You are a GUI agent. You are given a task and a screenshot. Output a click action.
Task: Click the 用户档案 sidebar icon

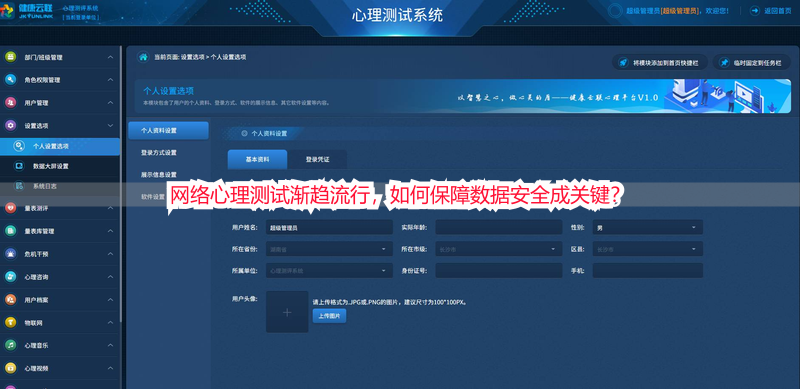[x=10, y=300]
